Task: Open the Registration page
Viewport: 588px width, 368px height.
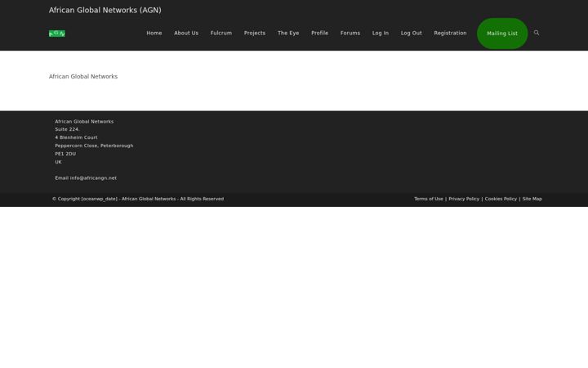Action: tap(450, 33)
